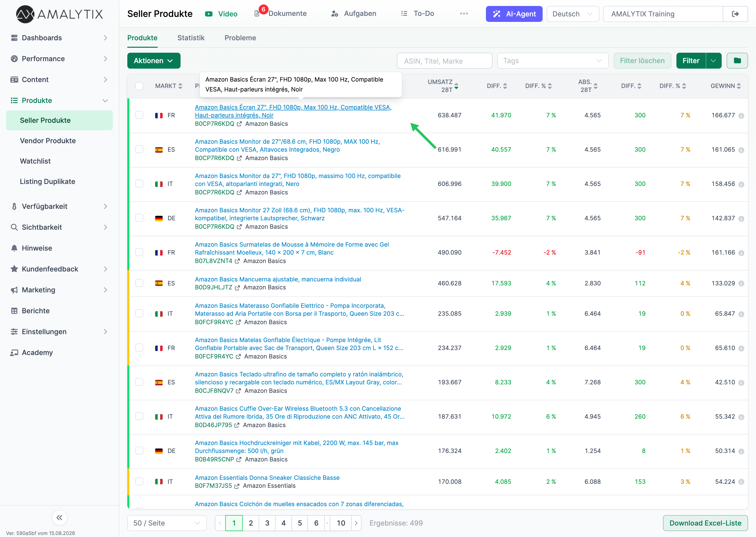The image size is (756, 537).
Task: Click info icon beside Gewinn 142.837
Action: pyautogui.click(x=741, y=219)
